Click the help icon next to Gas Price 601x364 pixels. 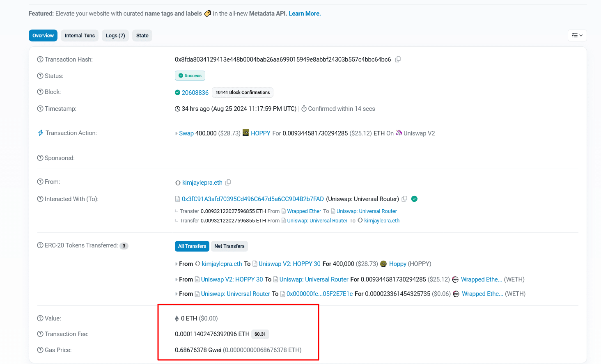pyautogui.click(x=40, y=350)
